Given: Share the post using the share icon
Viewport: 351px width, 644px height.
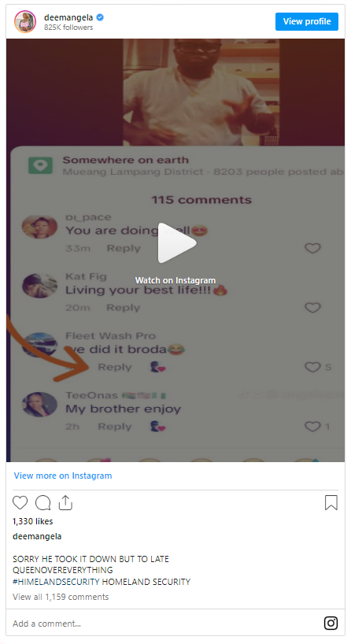Looking at the screenshot, I should click(x=65, y=502).
